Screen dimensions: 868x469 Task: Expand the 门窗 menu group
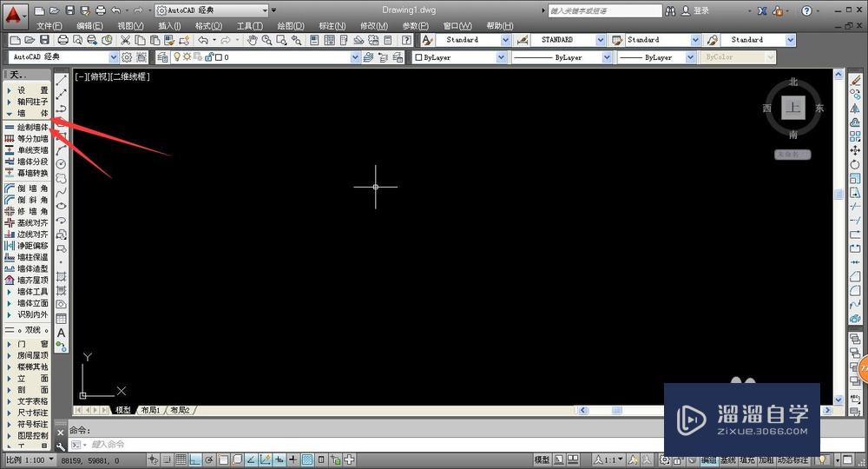click(x=27, y=344)
